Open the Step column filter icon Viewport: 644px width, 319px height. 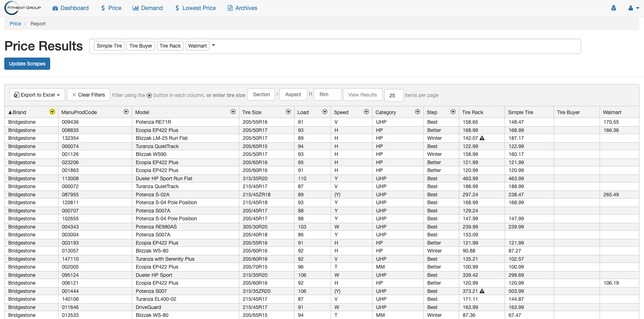click(x=453, y=112)
